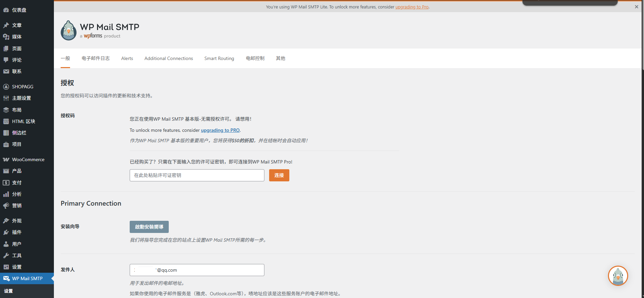Click the 外观 paintbrush icon
644x298 pixels.
point(6,221)
